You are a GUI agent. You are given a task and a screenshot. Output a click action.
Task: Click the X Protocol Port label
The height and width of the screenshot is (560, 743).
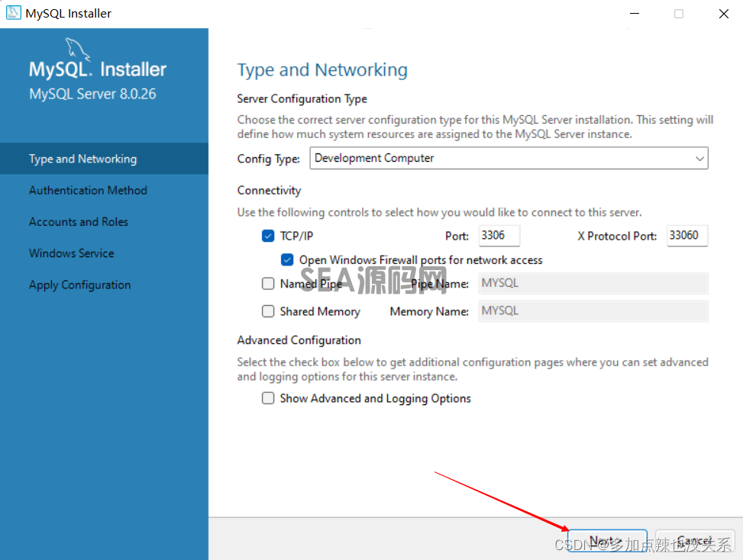tap(617, 237)
